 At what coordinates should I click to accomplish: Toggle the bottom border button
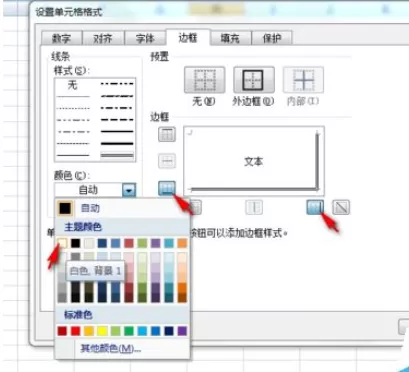(167, 188)
